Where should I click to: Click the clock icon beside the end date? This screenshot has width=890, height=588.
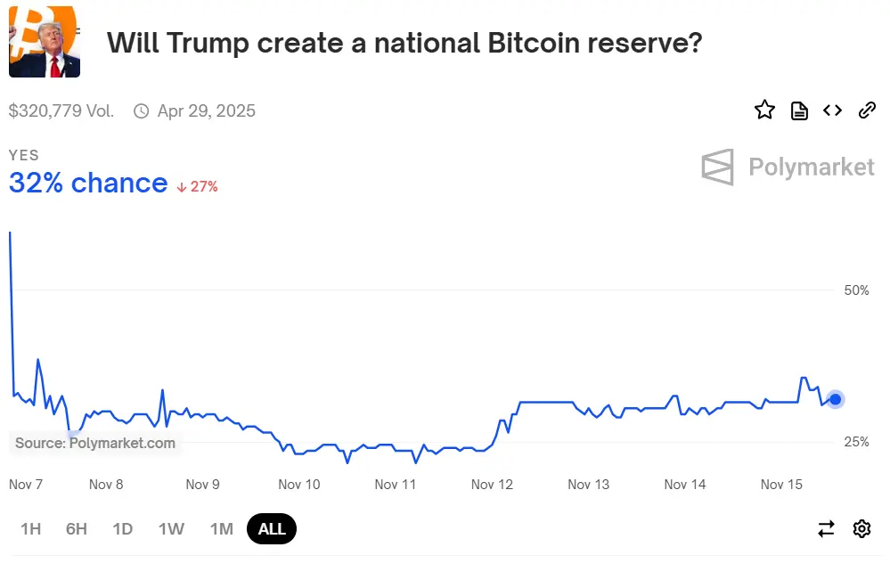(140, 110)
